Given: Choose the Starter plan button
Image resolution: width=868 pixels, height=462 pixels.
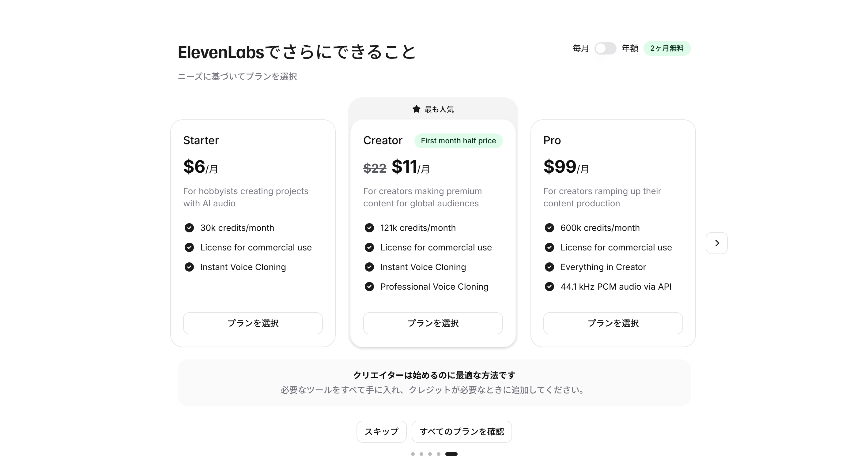Looking at the screenshot, I should [253, 323].
